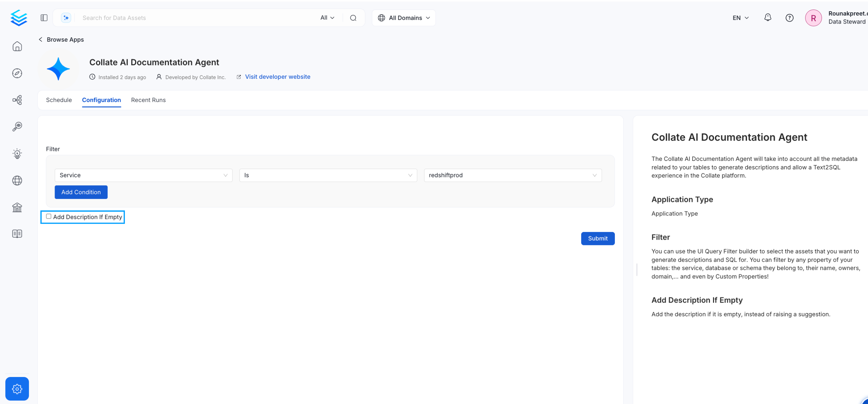Click the home icon in sidebar
Image resolution: width=868 pixels, height=404 pixels.
(x=17, y=46)
